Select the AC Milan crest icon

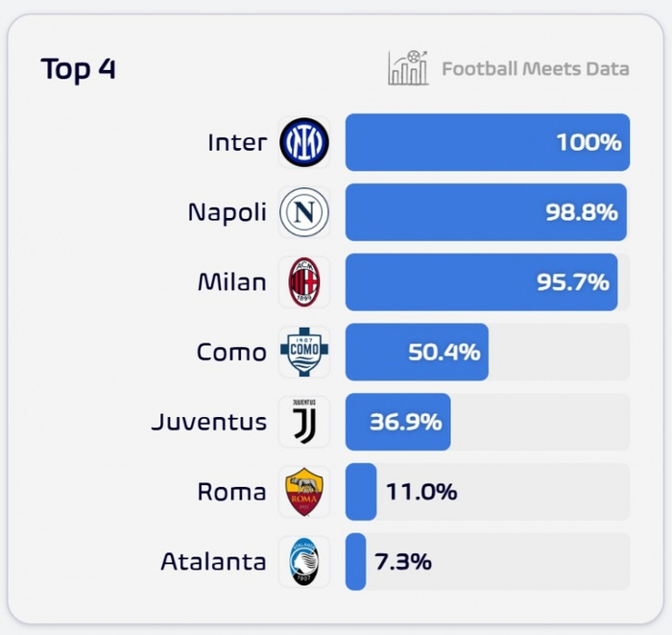[x=304, y=282]
